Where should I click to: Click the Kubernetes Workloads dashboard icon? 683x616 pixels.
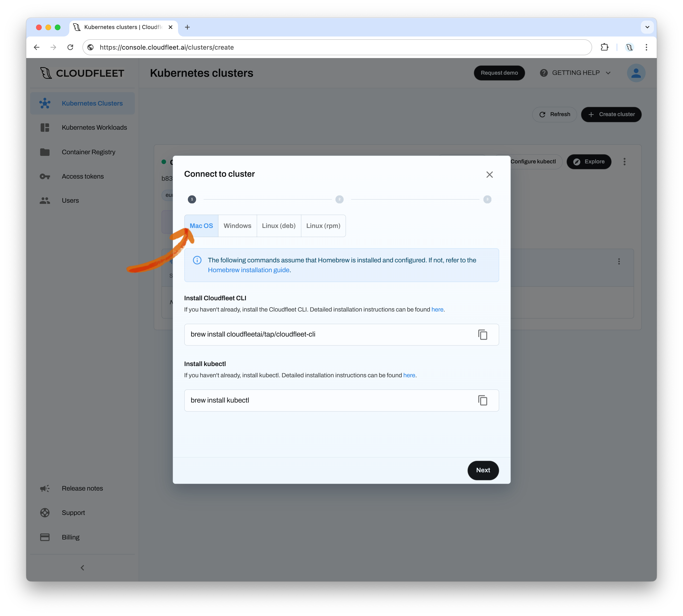45,128
